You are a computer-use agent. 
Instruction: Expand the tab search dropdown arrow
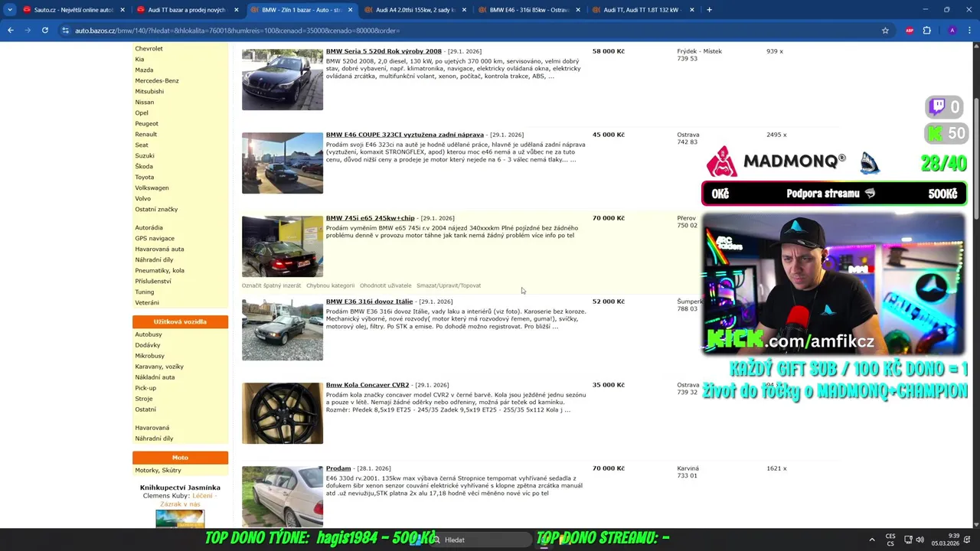pos(10,10)
